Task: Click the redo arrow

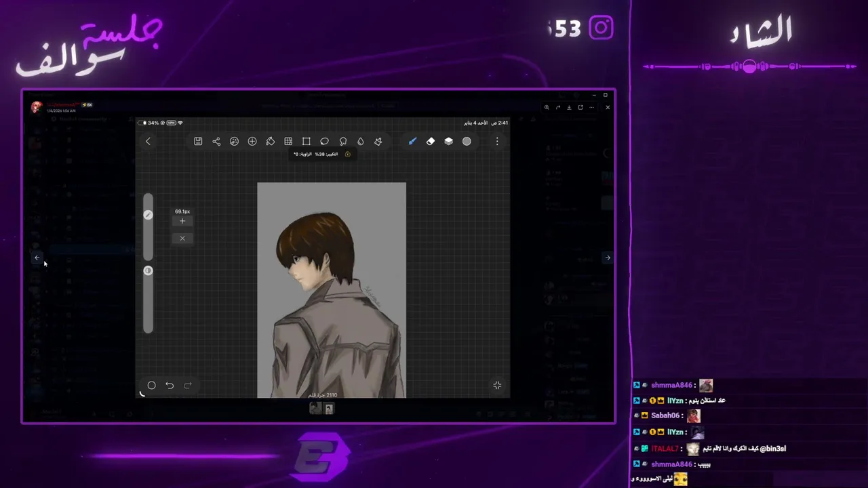Action: 188,385
